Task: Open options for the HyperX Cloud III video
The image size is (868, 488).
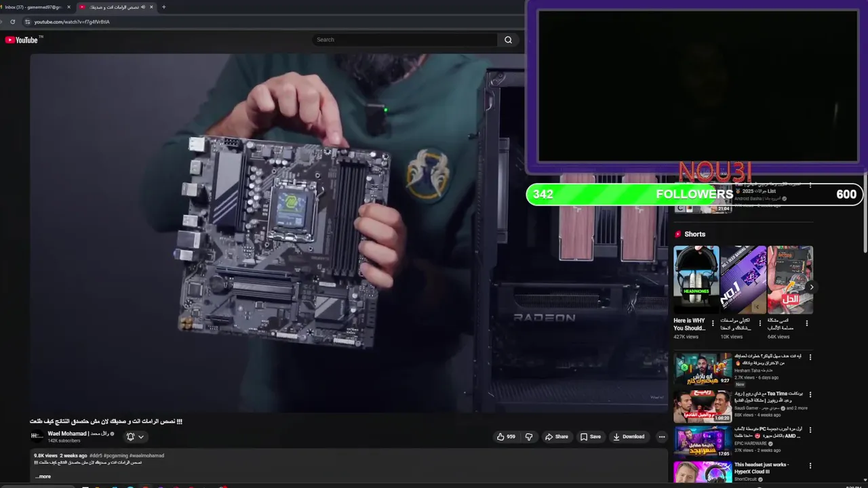Action: pos(810,466)
